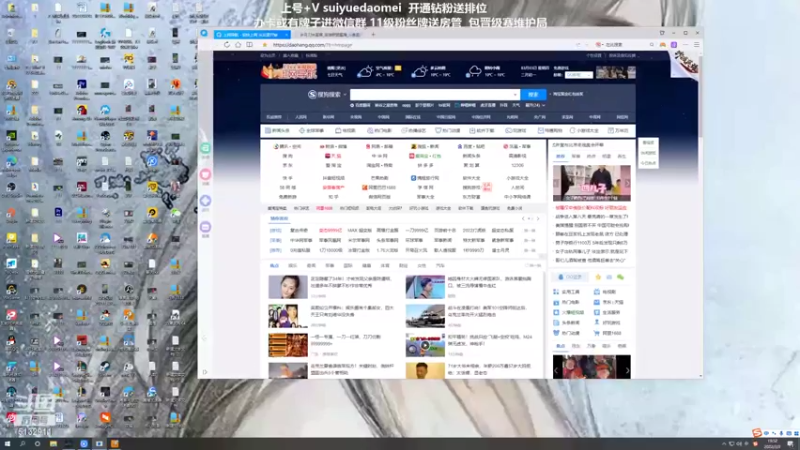The width and height of the screenshot is (800, 450).
Task: Select the 汽车 news tab
Action: 440,266
